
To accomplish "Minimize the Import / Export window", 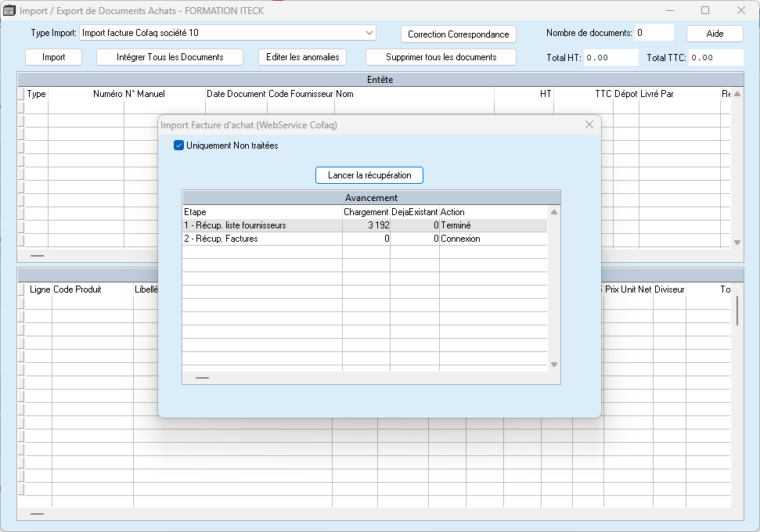I will 670,10.
